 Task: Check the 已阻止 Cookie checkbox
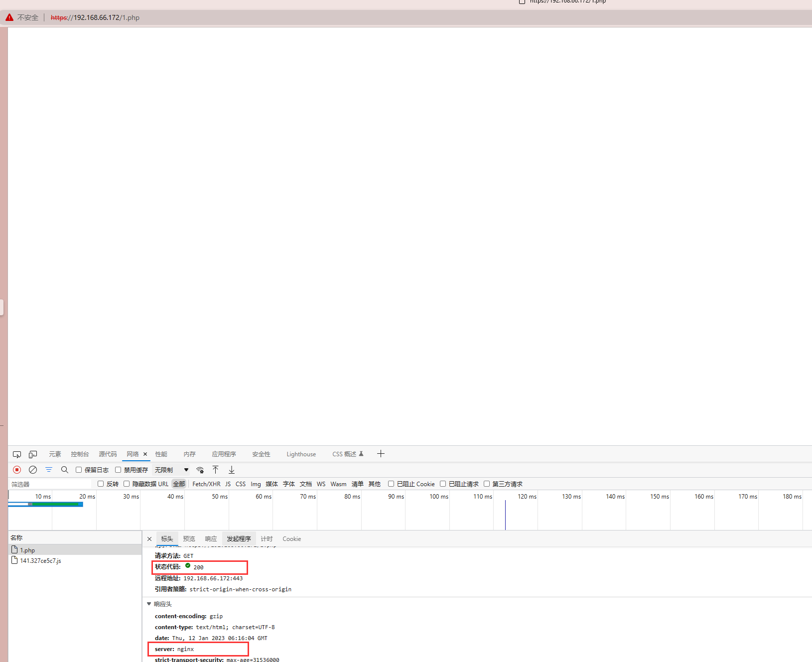click(x=391, y=484)
